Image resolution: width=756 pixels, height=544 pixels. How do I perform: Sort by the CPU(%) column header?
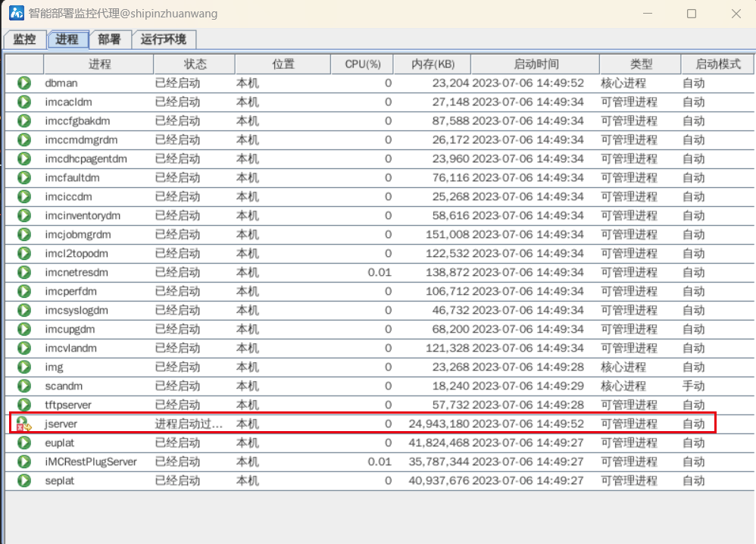(362, 64)
